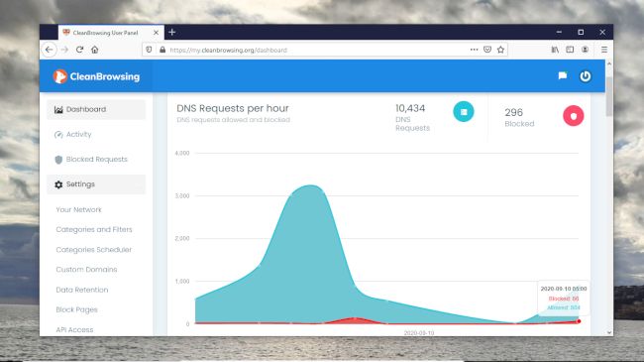Click the red data point on chart

coord(579,321)
